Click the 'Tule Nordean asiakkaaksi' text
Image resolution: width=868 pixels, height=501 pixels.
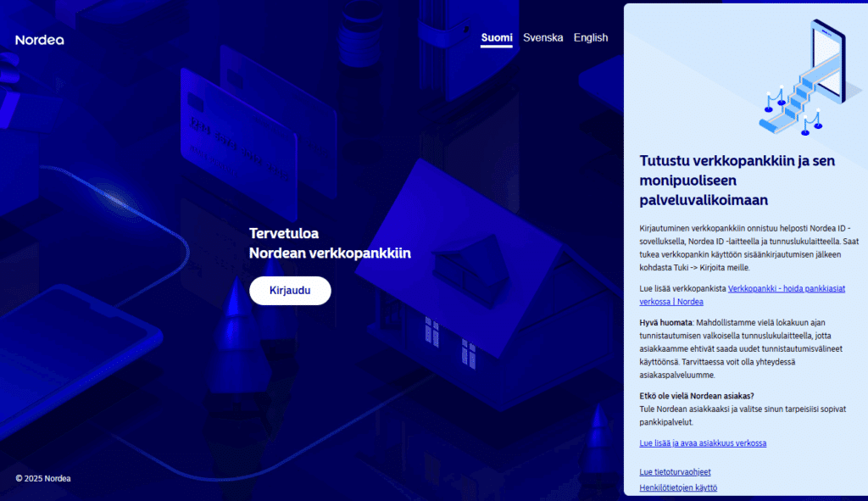[x=742, y=415]
